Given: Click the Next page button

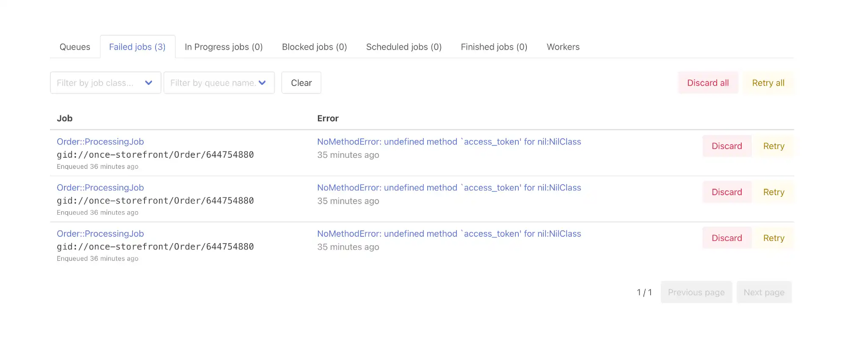Looking at the screenshot, I should click(x=764, y=292).
